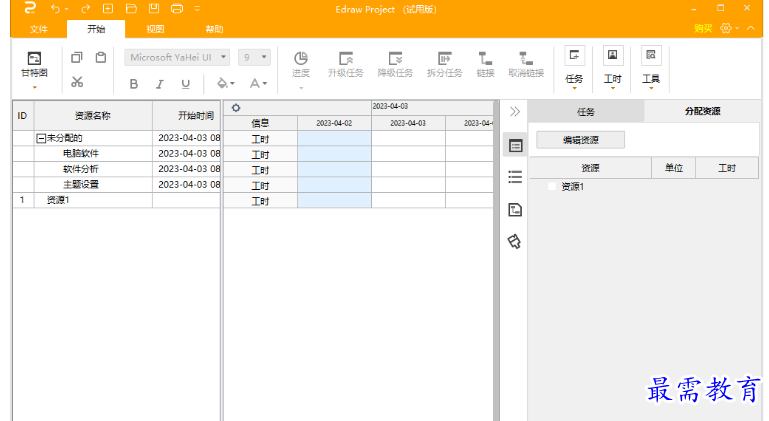Click the redo arrow in title bar
769x421 pixels.
85,9
